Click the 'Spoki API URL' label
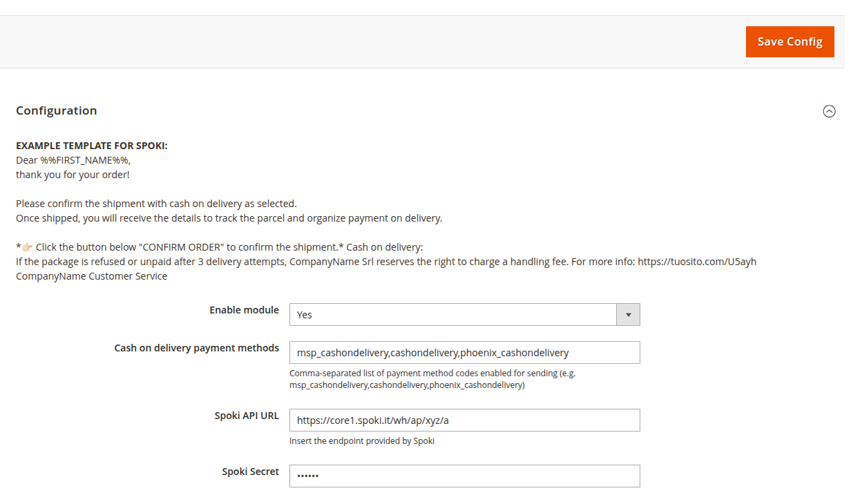Image resolution: width=860 pixels, height=504 pixels. point(247,416)
